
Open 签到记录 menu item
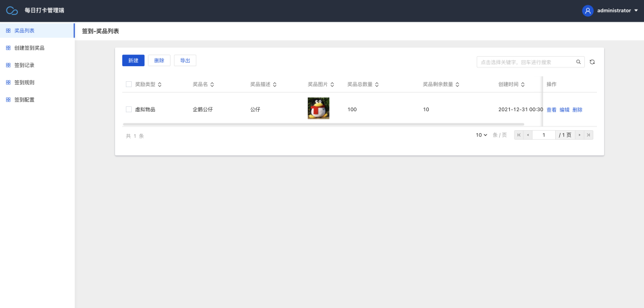point(37,65)
